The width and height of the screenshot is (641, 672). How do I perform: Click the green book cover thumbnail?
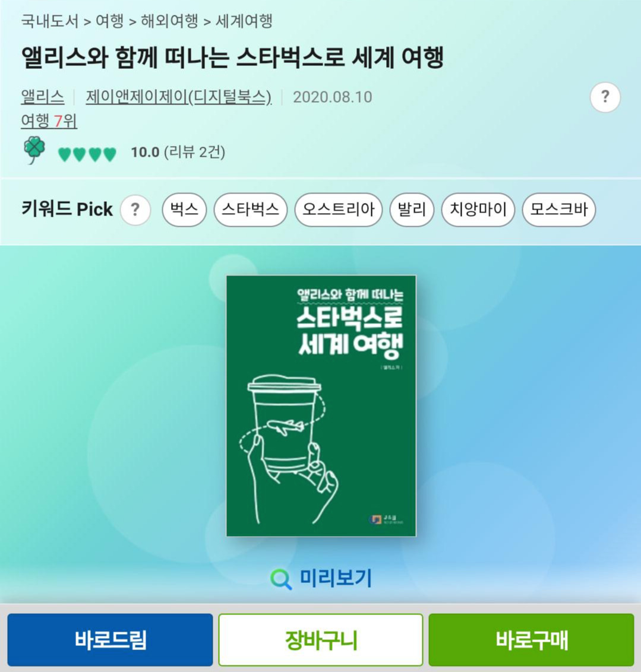click(x=321, y=405)
